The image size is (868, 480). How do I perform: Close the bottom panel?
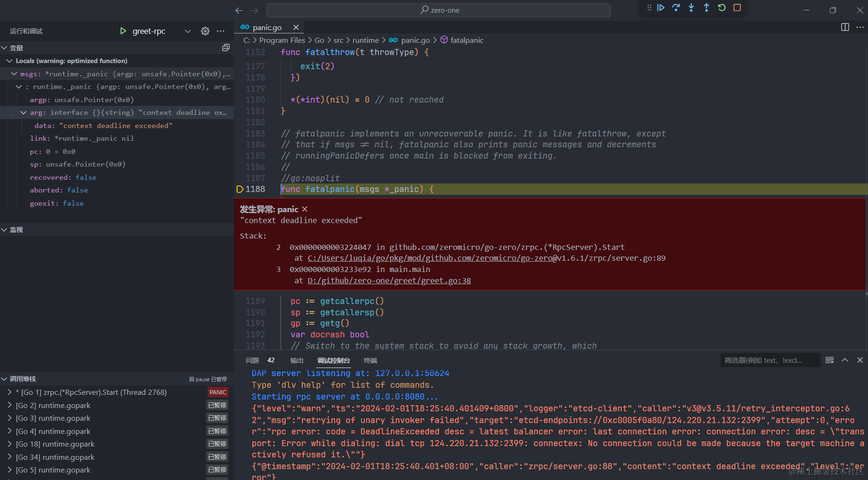click(x=860, y=360)
